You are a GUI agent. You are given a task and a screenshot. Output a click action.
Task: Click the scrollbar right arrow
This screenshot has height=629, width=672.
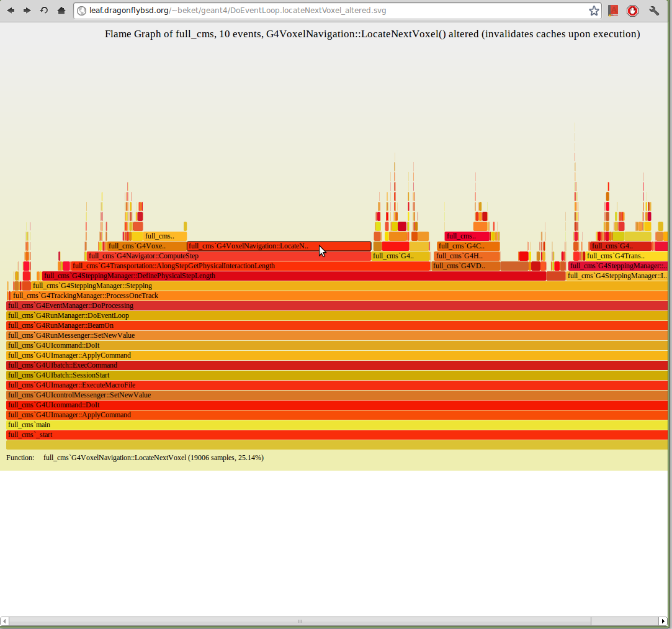[662, 621]
